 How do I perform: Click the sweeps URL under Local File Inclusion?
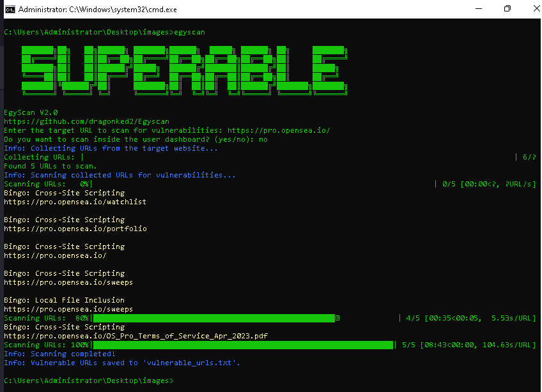pos(68,310)
